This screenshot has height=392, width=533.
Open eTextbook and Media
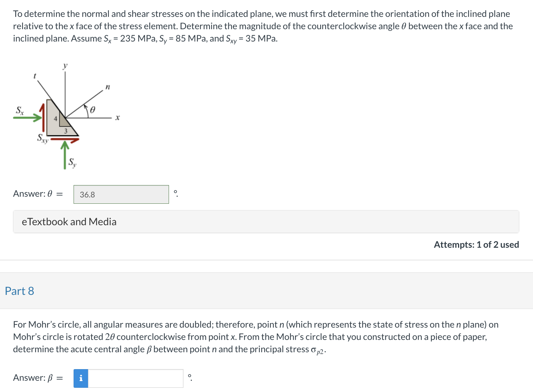69,221
